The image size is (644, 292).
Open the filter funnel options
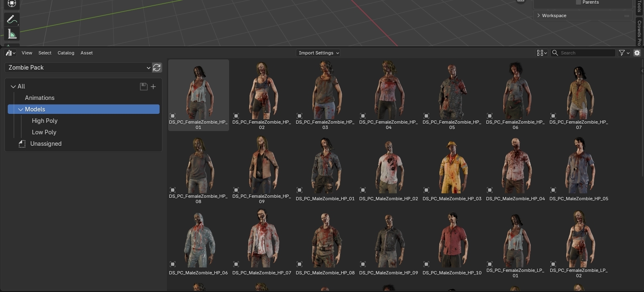click(624, 53)
